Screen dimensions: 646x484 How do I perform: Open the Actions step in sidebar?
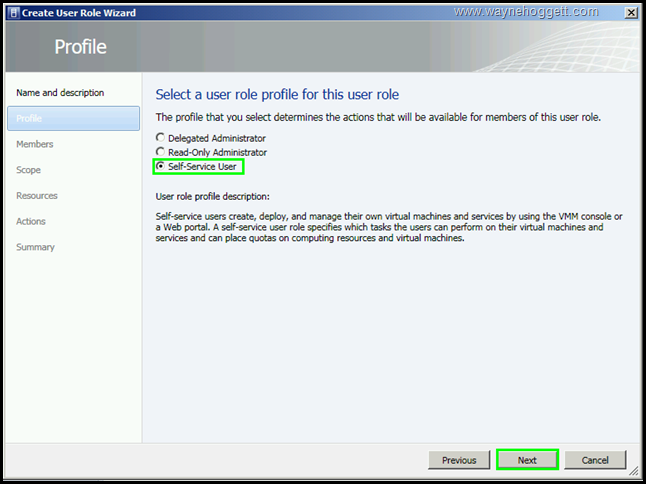click(x=31, y=221)
